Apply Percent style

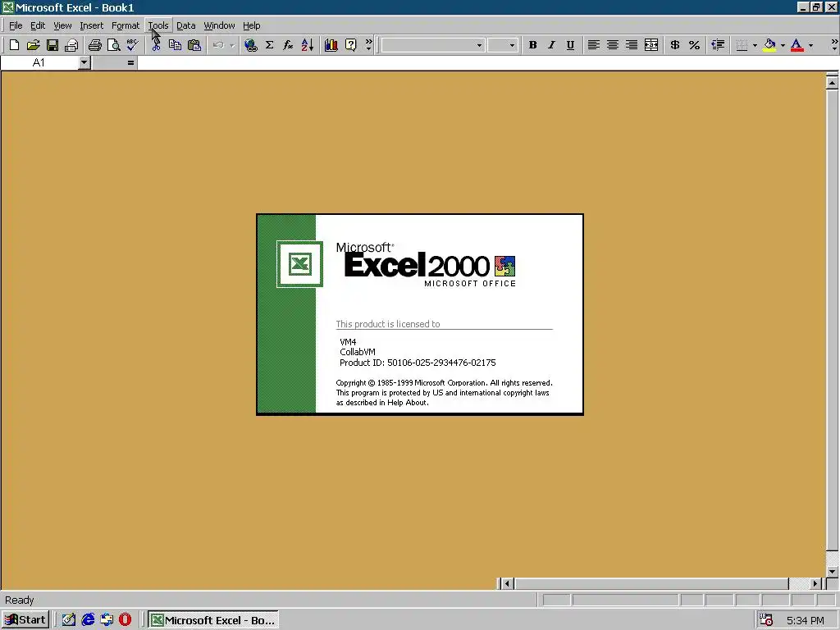click(694, 46)
